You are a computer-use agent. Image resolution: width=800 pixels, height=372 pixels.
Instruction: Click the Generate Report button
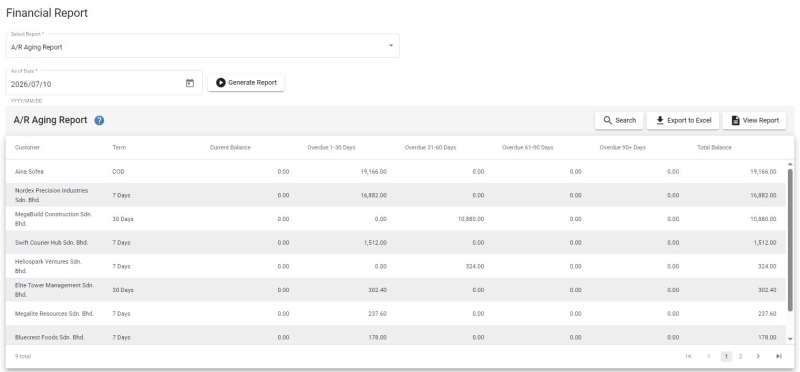[246, 83]
